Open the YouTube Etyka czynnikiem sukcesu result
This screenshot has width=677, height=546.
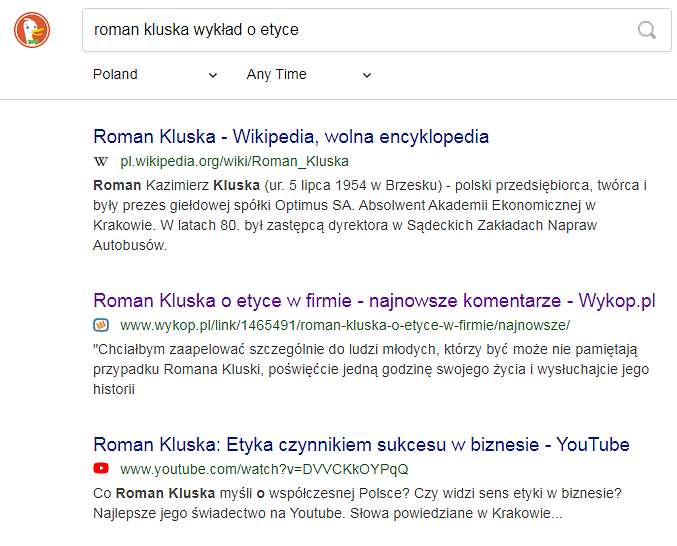click(361, 444)
